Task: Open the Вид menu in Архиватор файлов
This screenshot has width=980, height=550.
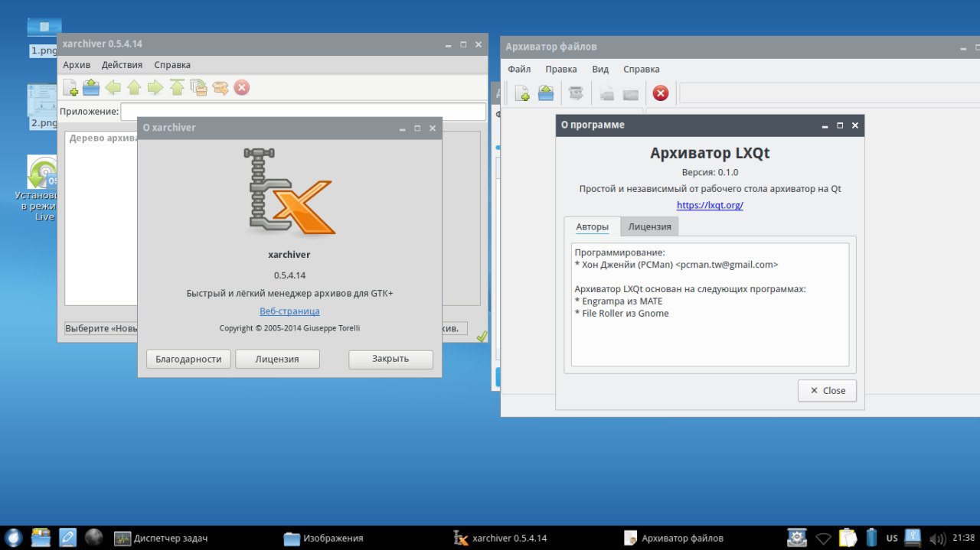Action: click(600, 69)
